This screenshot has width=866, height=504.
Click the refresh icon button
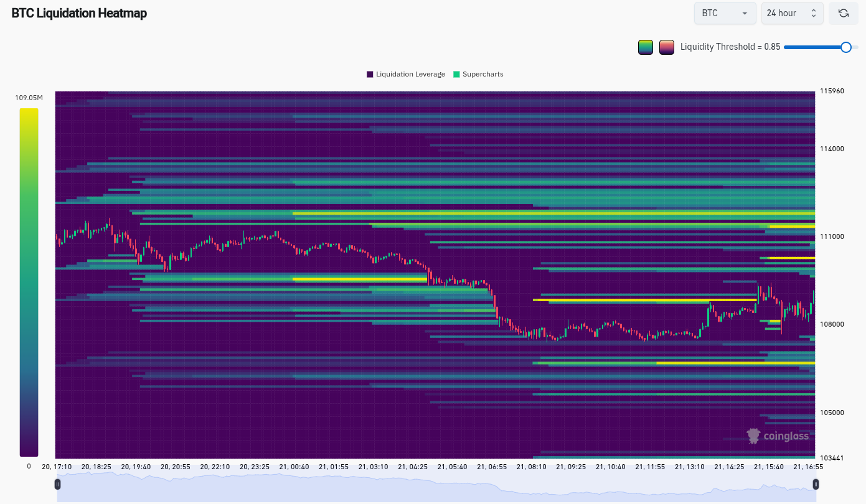(x=844, y=13)
